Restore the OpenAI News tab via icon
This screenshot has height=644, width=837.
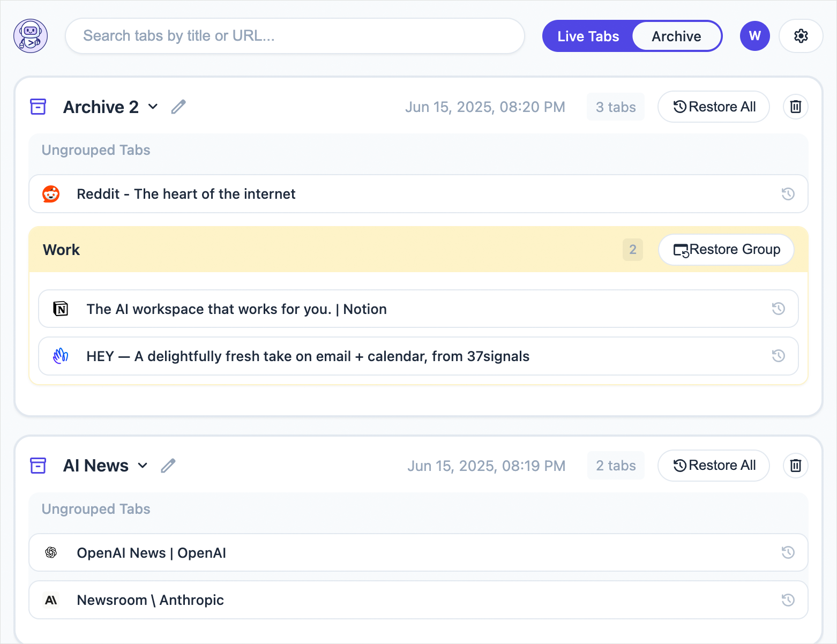click(788, 552)
